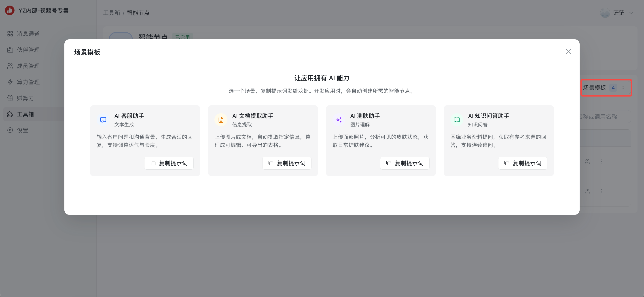Close the 场景模板 dialog
Screen dimensions: 644x297
click(568, 52)
